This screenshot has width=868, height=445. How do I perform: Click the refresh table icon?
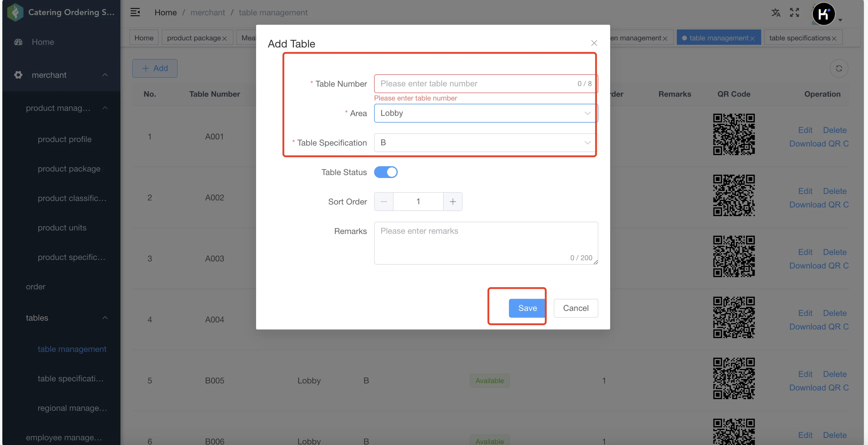coord(839,68)
